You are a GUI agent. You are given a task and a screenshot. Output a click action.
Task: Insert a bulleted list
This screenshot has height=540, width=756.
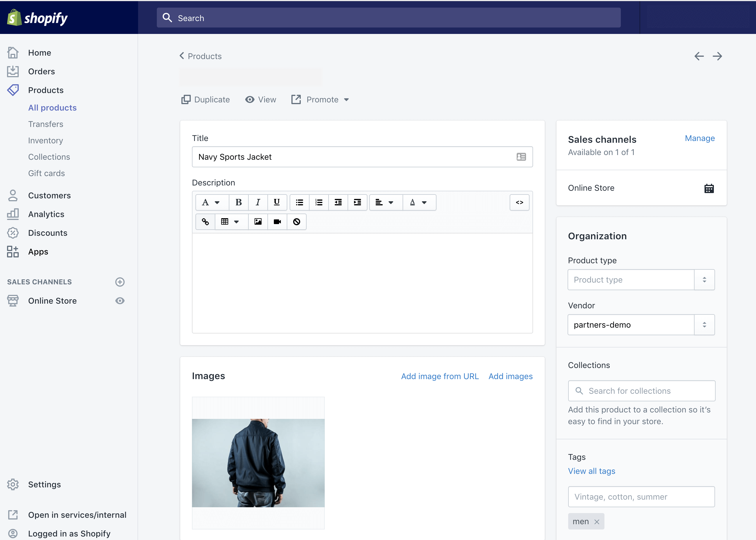[299, 202]
